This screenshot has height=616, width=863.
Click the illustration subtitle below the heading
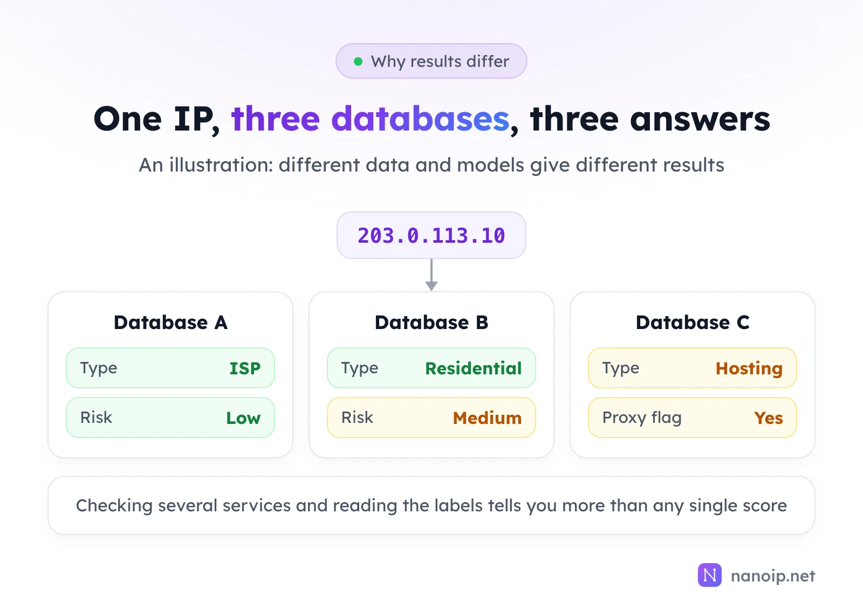click(432, 165)
